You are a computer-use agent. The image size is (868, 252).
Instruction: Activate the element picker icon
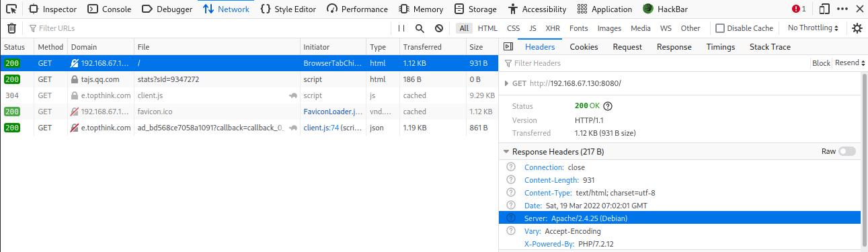[11, 9]
